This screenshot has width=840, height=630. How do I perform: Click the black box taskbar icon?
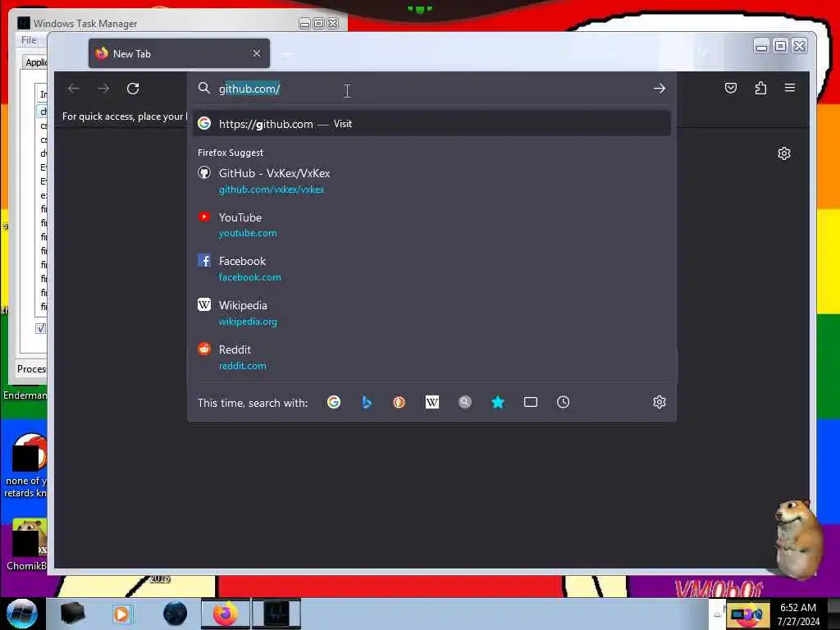[x=72, y=614]
